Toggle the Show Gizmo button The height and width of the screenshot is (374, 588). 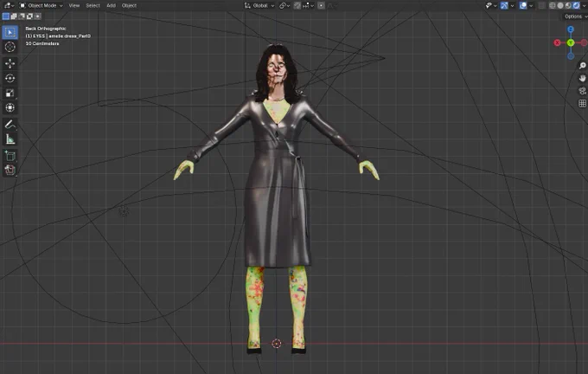(x=504, y=5)
